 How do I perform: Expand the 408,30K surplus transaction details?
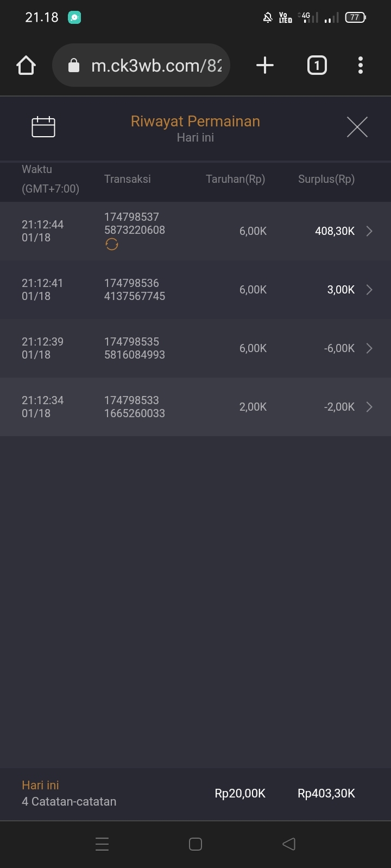tap(369, 231)
